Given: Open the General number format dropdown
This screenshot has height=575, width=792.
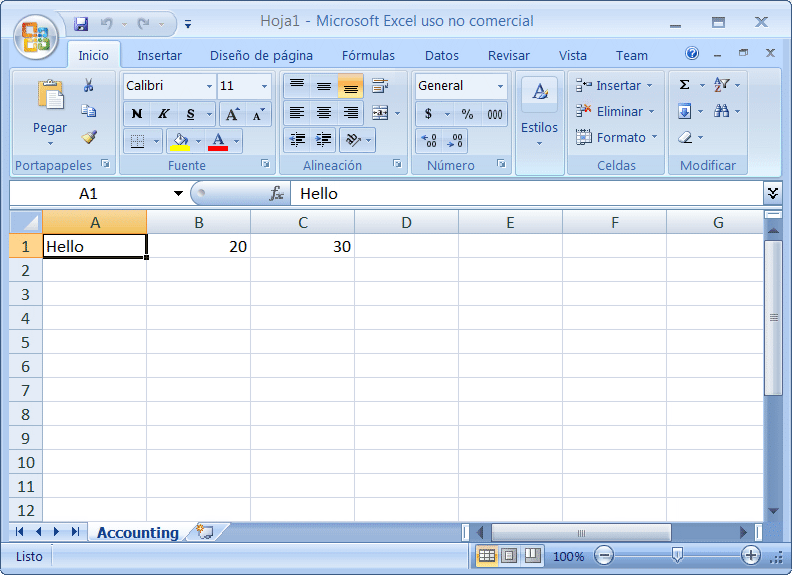Looking at the screenshot, I should pos(500,86).
